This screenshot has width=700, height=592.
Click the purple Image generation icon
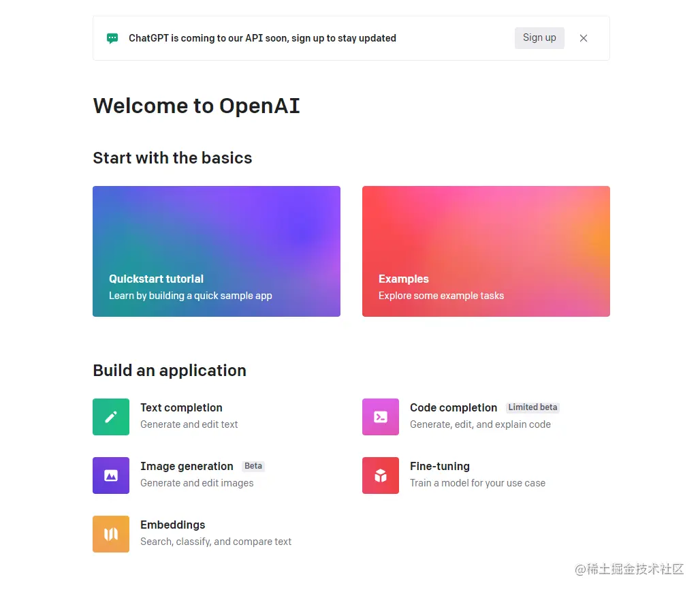[111, 476]
